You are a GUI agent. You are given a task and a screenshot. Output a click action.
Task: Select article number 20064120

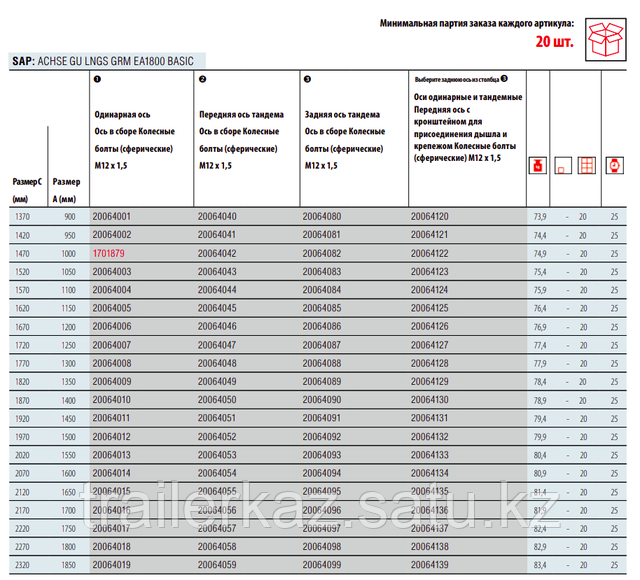pos(429,216)
